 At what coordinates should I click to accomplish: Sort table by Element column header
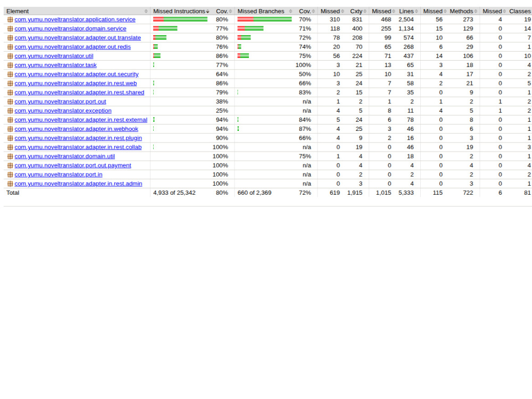77,11
